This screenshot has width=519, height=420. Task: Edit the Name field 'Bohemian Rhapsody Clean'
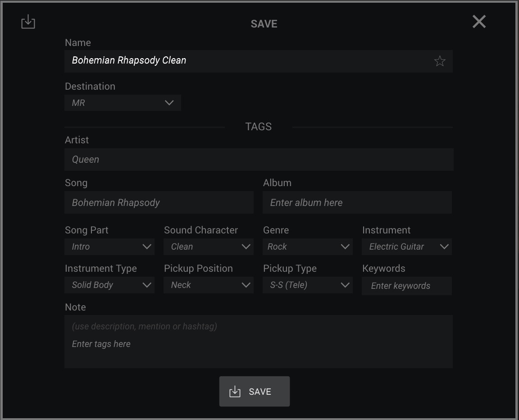(x=259, y=61)
